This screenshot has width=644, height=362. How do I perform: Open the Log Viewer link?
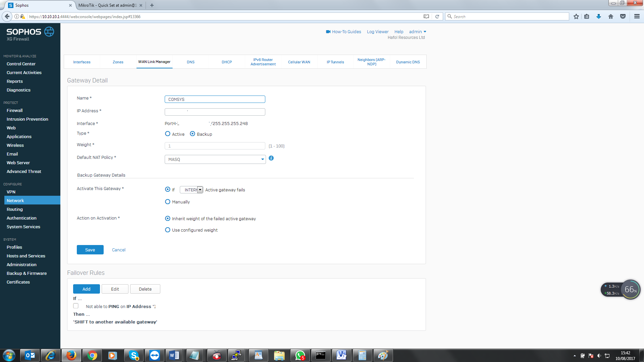click(378, 32)
